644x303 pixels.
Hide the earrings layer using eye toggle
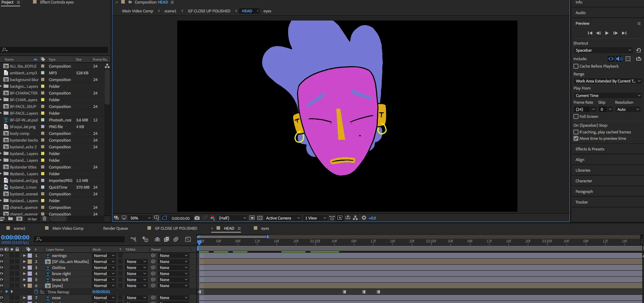click(2, 256)
